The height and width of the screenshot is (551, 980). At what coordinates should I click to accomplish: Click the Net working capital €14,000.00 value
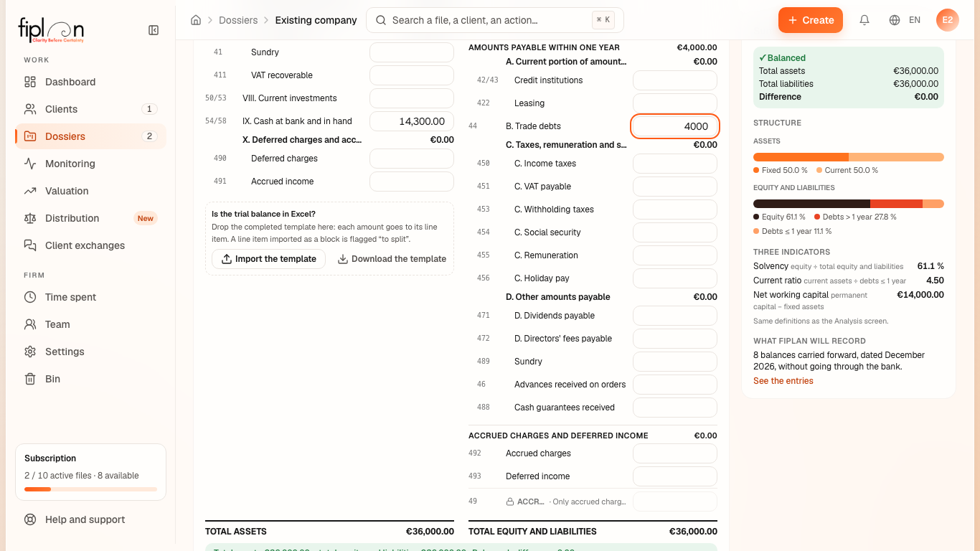[x=920, y=295]
